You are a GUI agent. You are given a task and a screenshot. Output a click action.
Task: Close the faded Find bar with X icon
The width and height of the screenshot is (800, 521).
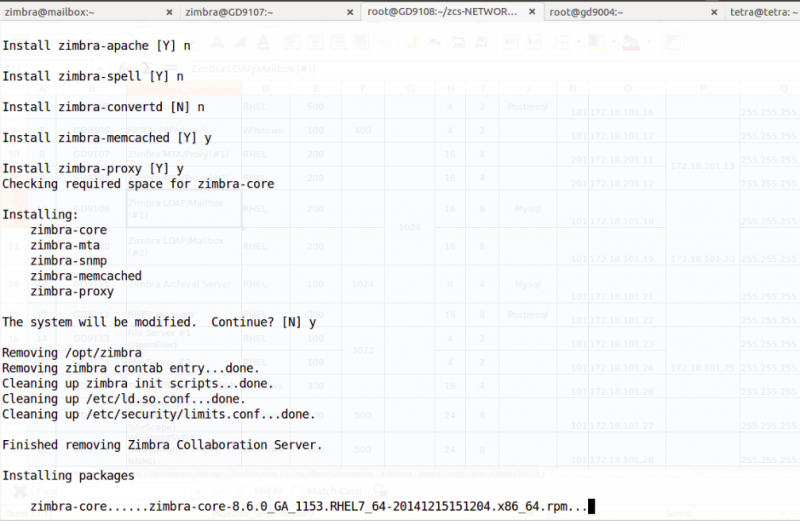coord(20,491)
